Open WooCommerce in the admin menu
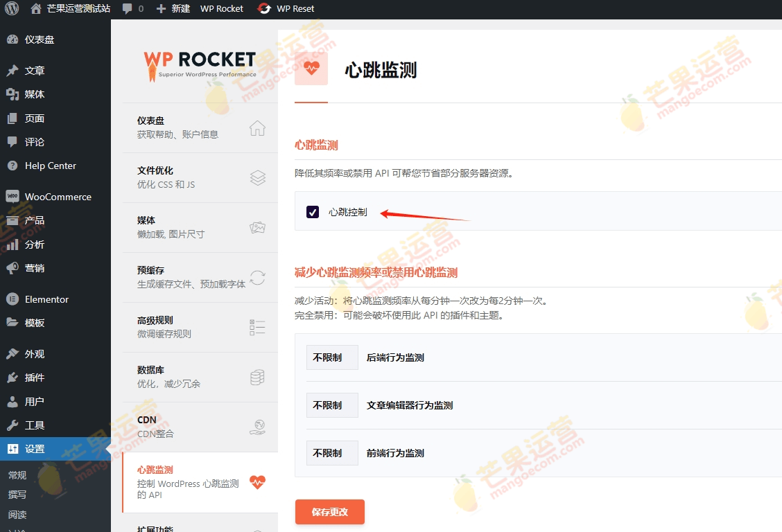Screen dimensions: 782x532 pos(58,197)
